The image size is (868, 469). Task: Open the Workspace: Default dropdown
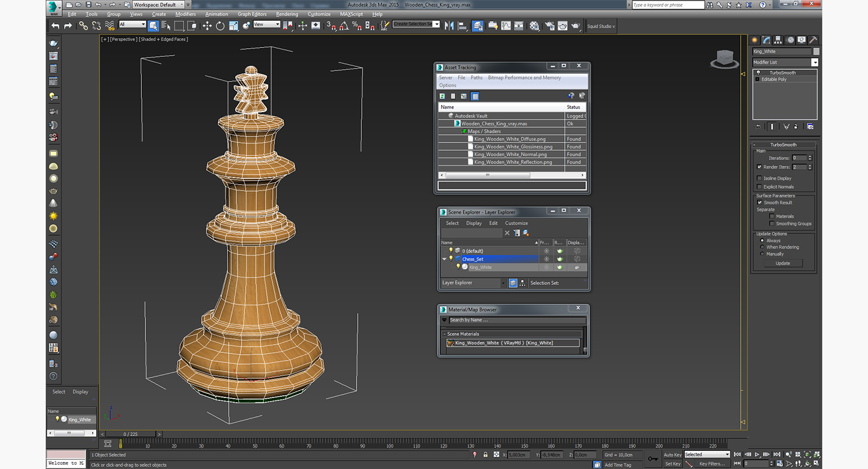click(158, 5)
